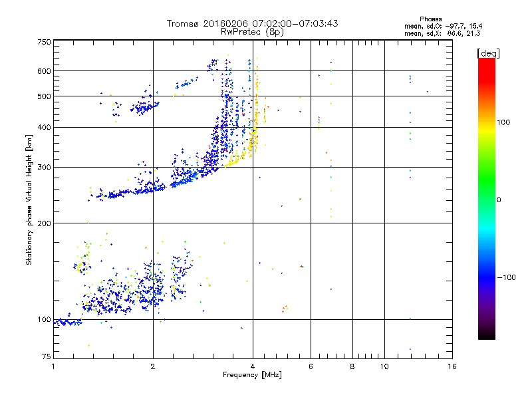The width and height of the screenshot is (532, 399).
Task: Click the 500 km y-axis tick label
Action: (x=44, y=96)
